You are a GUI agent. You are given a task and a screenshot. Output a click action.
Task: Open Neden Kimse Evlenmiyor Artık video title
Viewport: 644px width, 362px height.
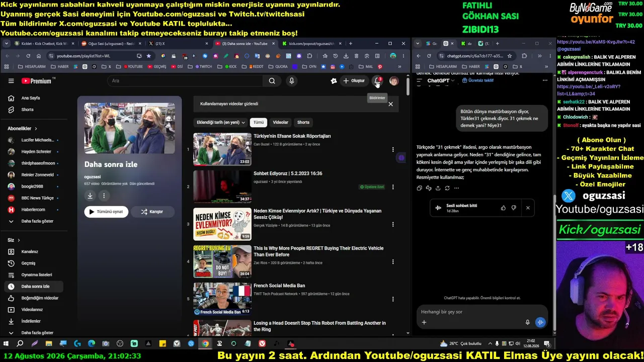(x=317, y=214)
